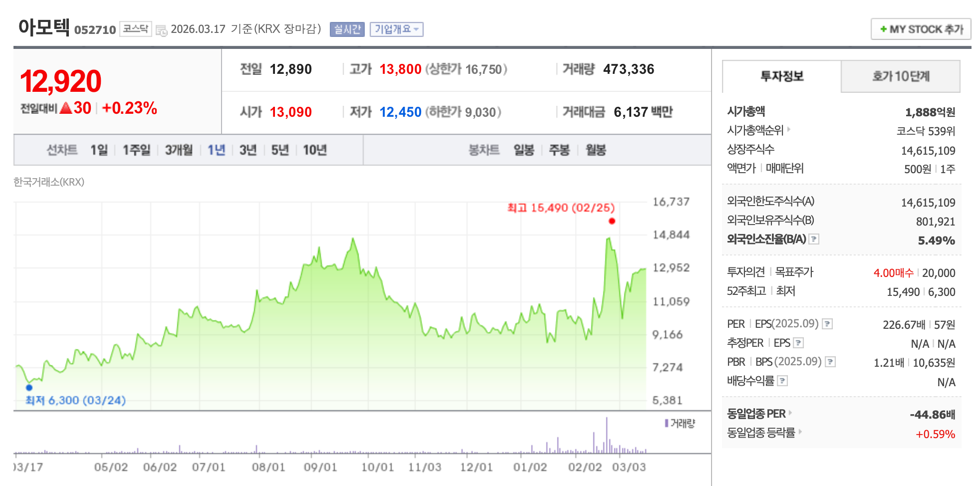Click the red 최고 15,490 marker dot
The width and height of the screenshot is (980, 486).
click(612, 221)
